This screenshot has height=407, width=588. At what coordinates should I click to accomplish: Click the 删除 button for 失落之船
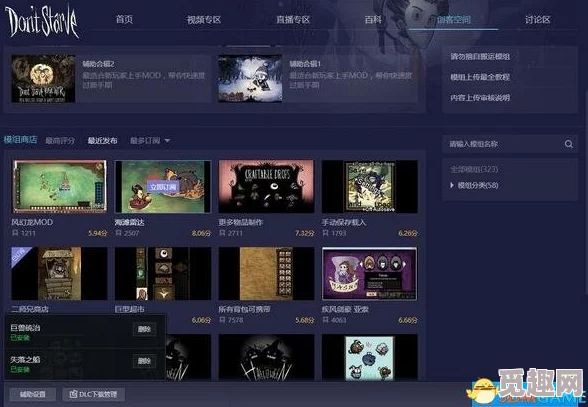coord(144,361)
